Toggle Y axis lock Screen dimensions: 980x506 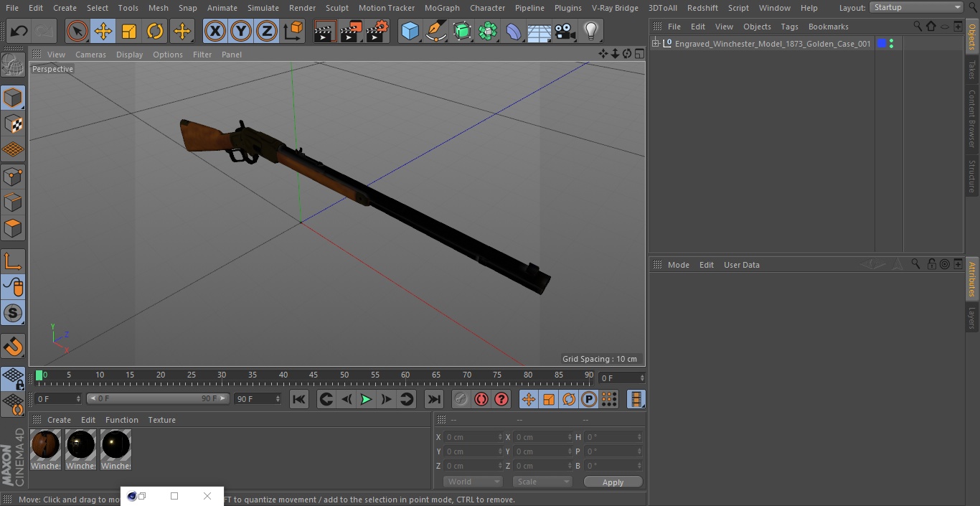(x=241, y=31)
